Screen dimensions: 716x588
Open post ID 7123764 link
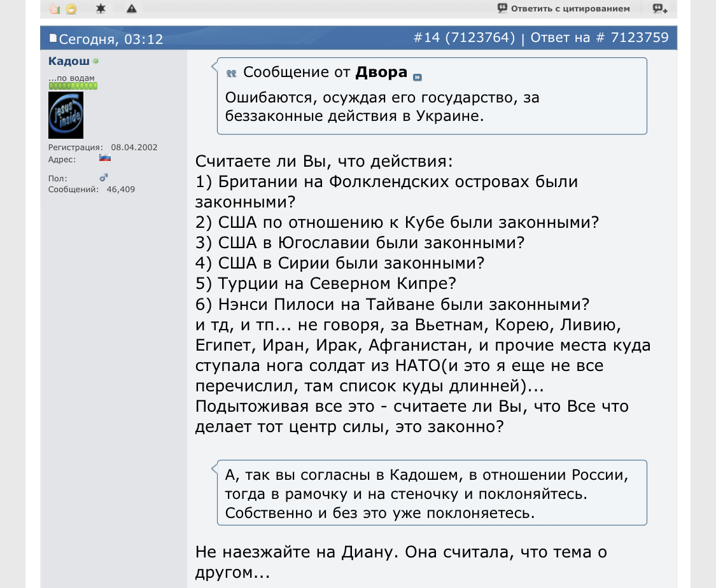coord(480,38)
